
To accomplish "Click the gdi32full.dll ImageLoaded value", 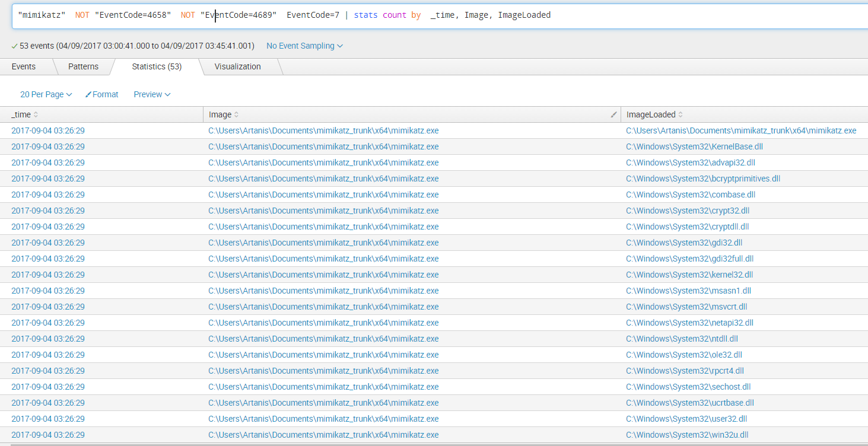I will point(689,259).
